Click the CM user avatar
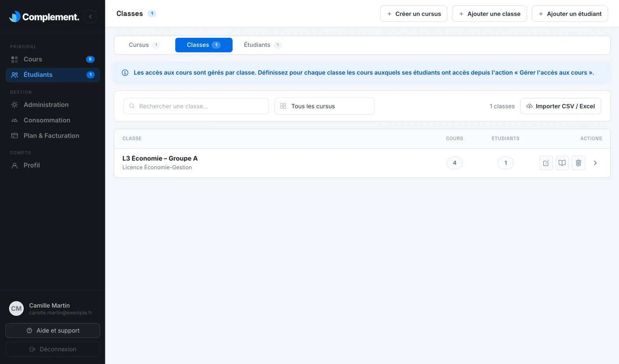The image size is (619, 364). click(17, 308)
